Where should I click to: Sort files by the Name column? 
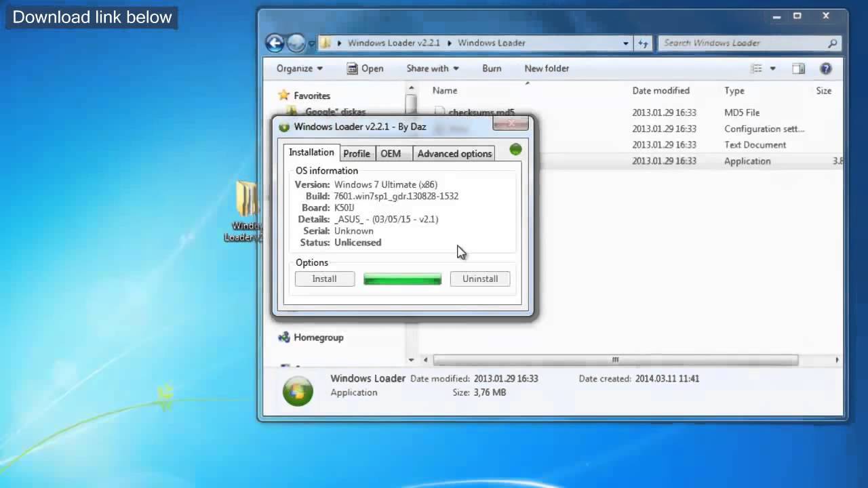445,90
